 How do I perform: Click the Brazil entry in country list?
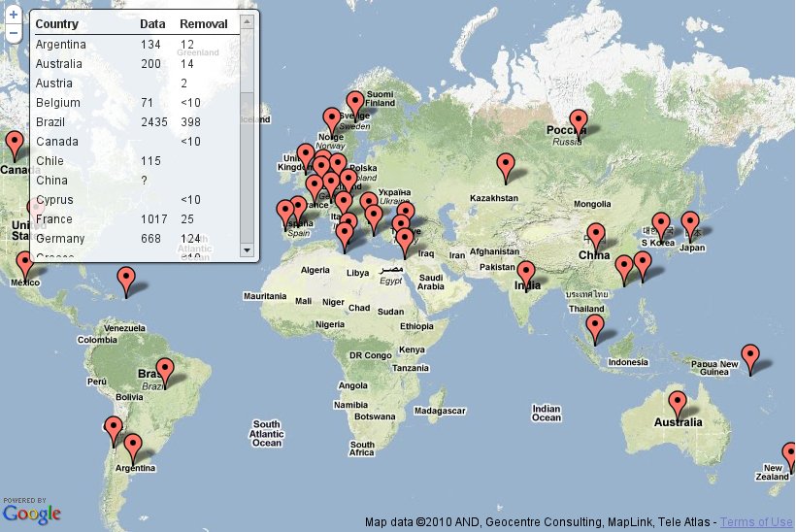(x=136, y=122)
